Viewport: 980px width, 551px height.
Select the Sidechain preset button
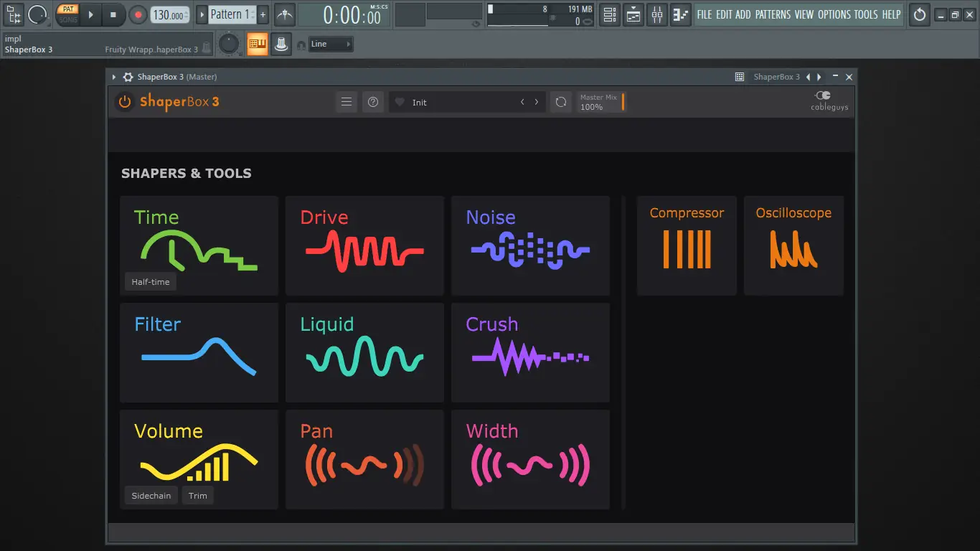tap(151, 496)
